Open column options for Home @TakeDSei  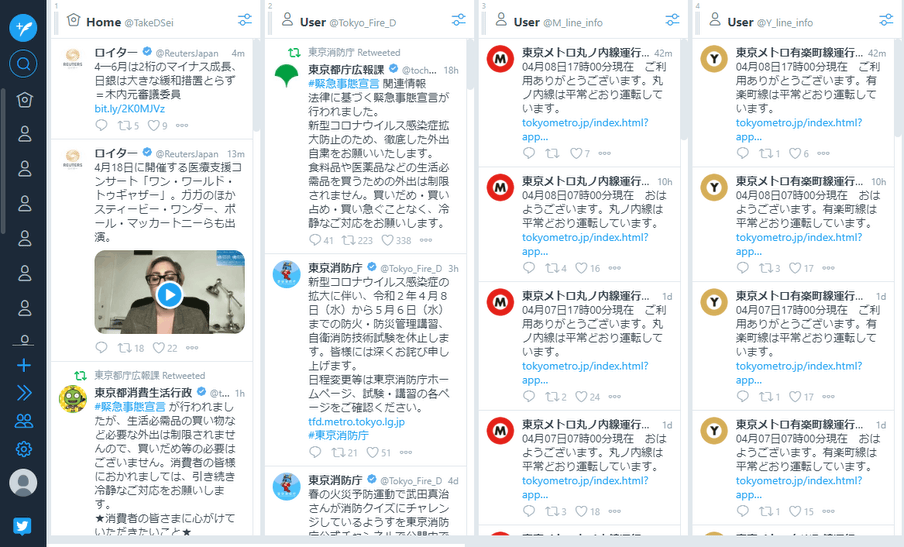coord(245,20)
